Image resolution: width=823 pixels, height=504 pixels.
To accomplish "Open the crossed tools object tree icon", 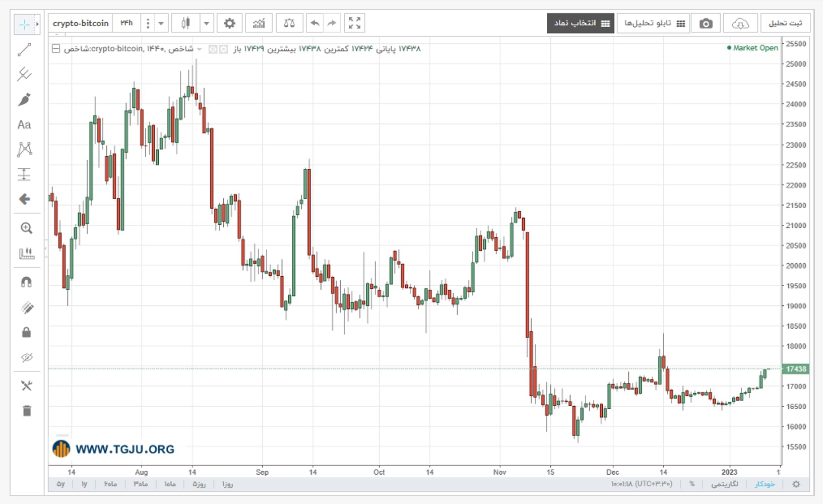I will coord(26,386).
